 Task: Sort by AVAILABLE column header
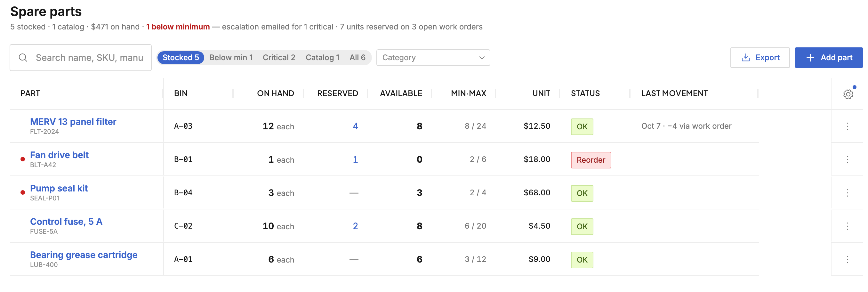pos(401,93)
